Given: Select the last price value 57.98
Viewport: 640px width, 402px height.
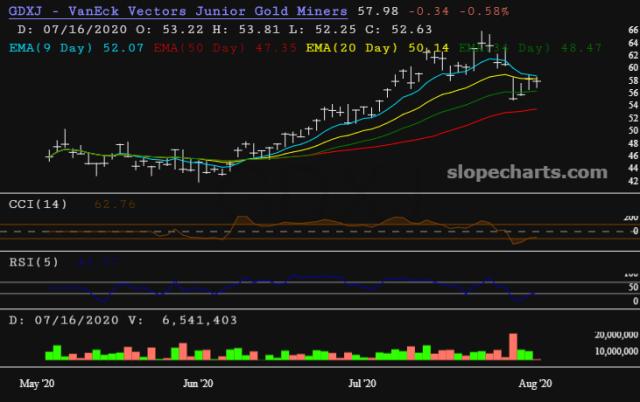Looking at the screenshot, I should tap(378, 11).
